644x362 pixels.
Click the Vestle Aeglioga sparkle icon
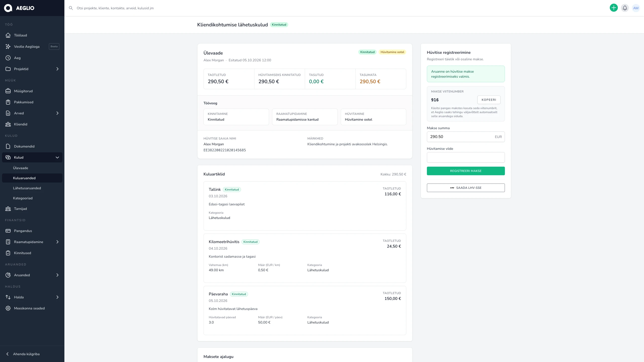(8, 47)
